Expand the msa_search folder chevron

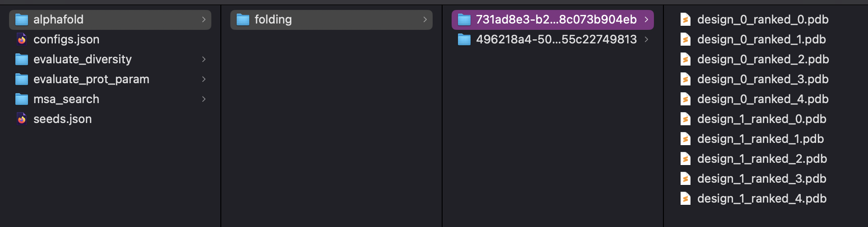click(x=204, y=99)
